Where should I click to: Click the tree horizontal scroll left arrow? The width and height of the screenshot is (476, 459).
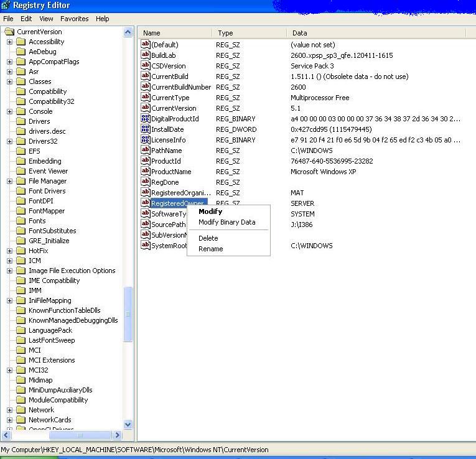click(x=6, y=435)
